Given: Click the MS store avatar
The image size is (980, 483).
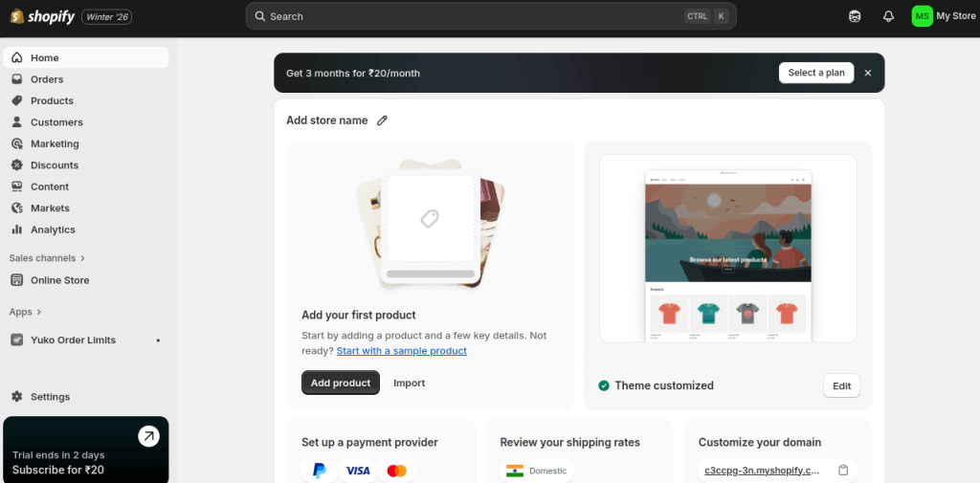Looking at the screenshot, I should 922,16.
